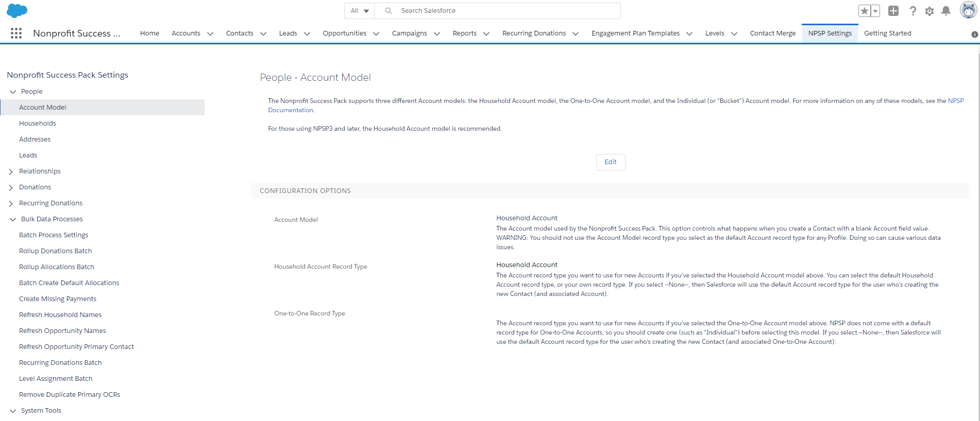The width and height of the screenshot is (980, 421).
Task: Expand Recurring Donations sidebar section
Action: (x=11, y=203)
